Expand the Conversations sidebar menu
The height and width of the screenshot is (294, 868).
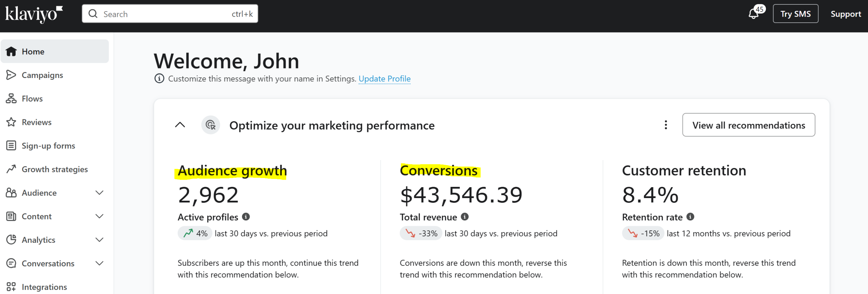(x=99, y=263)
